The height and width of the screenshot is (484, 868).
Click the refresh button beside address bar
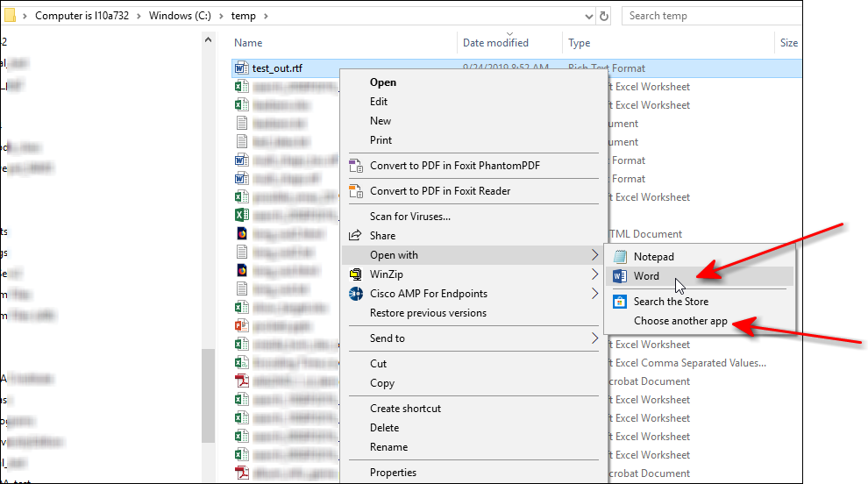[604, 16]
